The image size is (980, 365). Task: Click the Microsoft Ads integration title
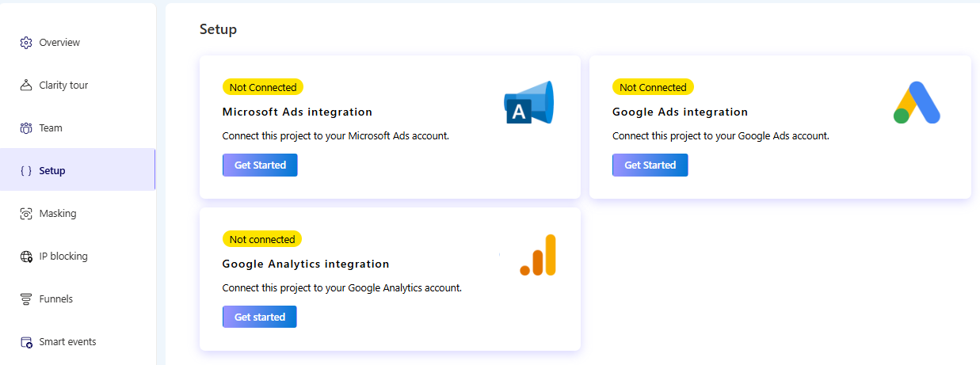297,112
